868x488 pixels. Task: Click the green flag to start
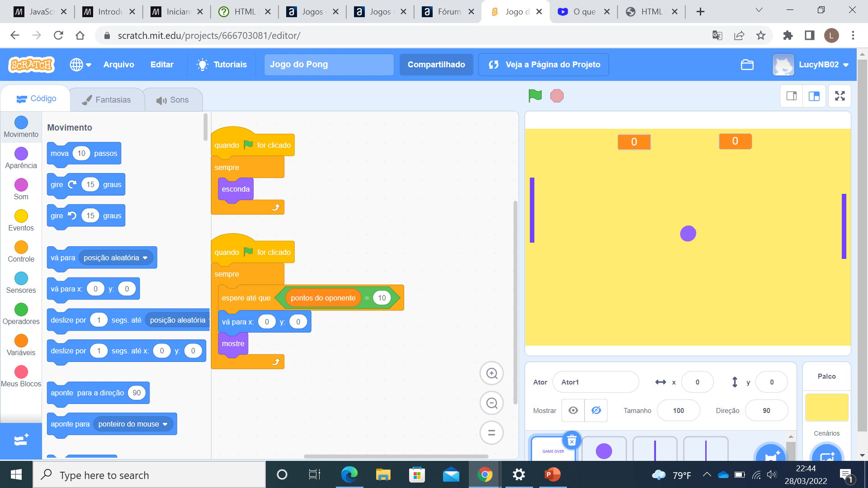point(535,96)
